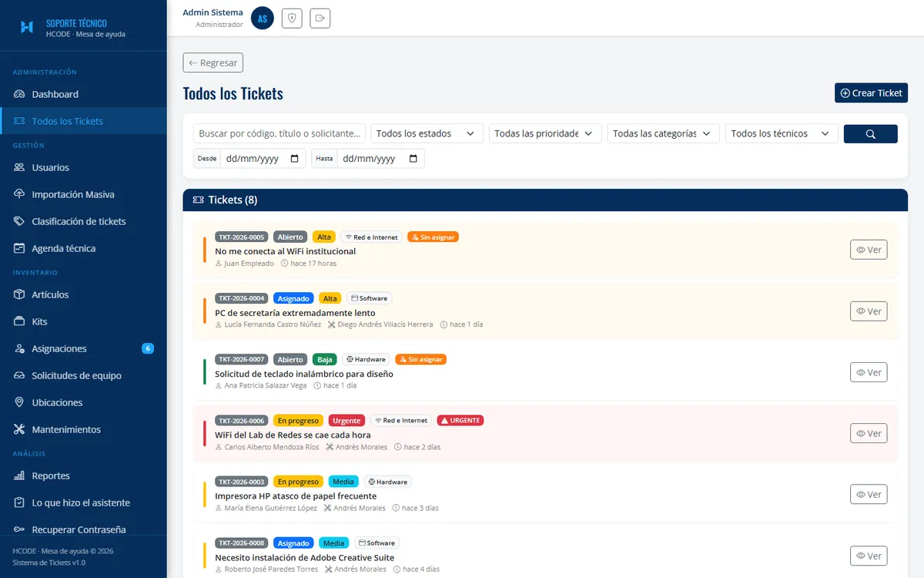This screenshot has height=578, width=924.
Task: Click the Tickets (8) panel header
Action: tap(545, 200)
